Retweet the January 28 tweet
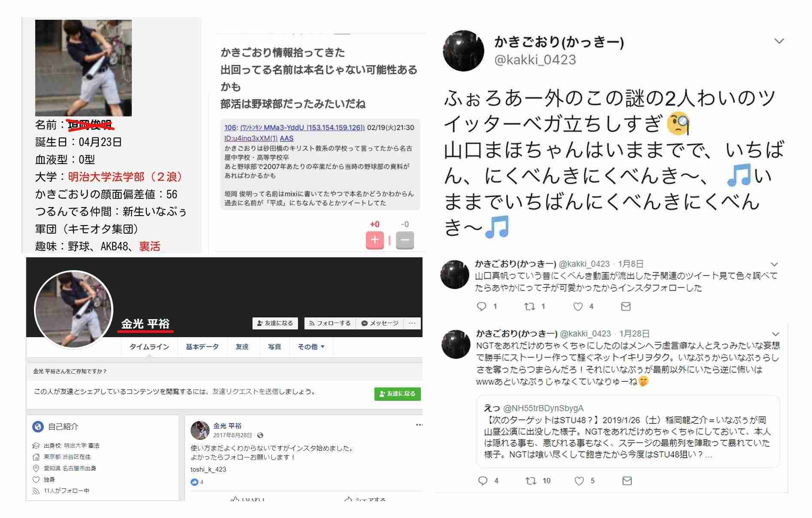812x518 pixels. point(531,481)
